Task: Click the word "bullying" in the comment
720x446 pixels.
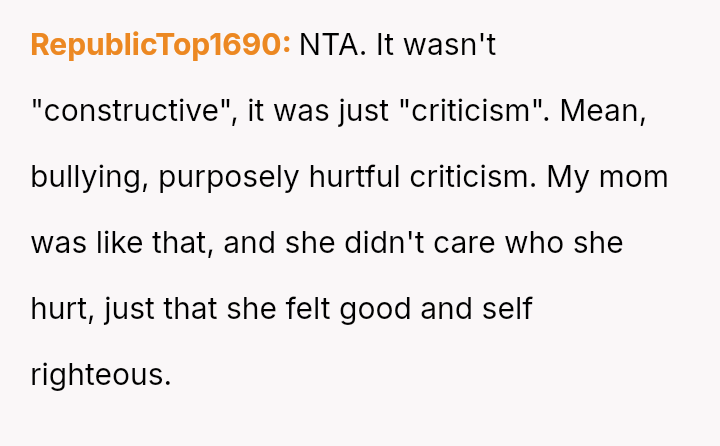Action: pos(89,178)
